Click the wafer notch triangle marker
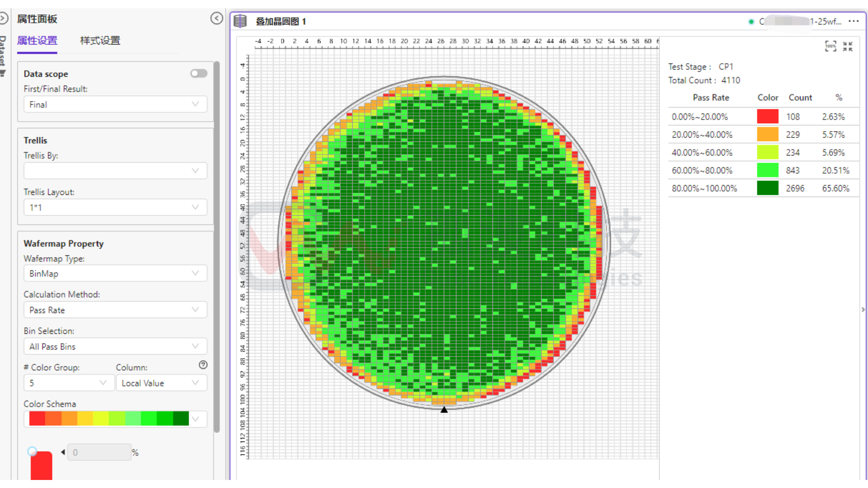 tap(444, 409)
